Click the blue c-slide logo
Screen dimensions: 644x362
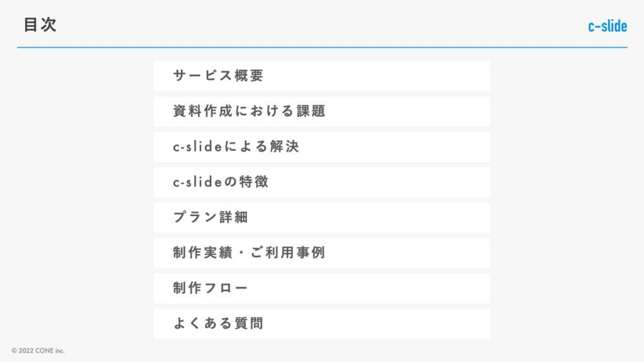coord(607,26)
